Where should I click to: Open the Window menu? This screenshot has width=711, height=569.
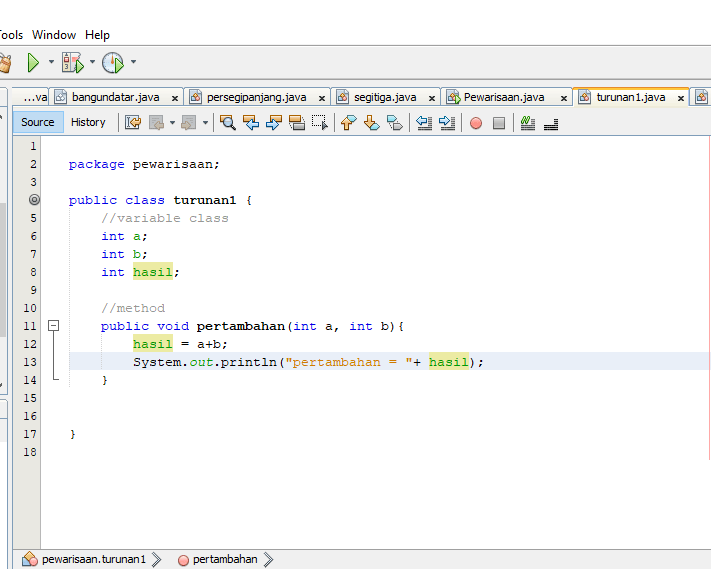[x=53, y=35]
